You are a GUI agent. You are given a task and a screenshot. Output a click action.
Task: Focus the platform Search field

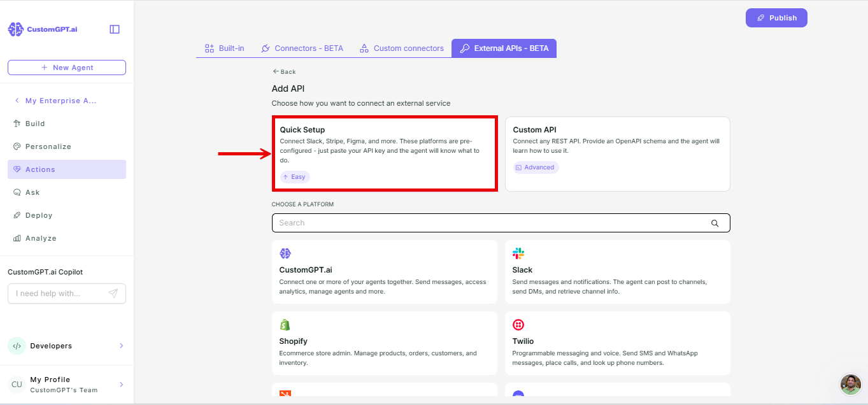(501, 223)
